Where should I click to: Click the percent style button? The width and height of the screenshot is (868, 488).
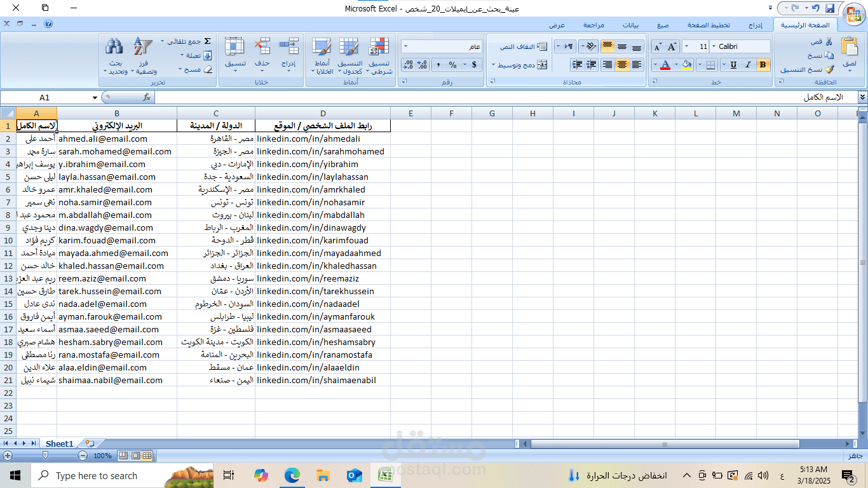point(452,65)
